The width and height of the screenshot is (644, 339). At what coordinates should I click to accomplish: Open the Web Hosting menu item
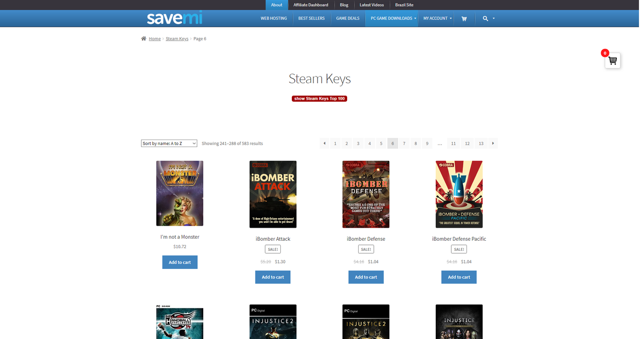274,19
